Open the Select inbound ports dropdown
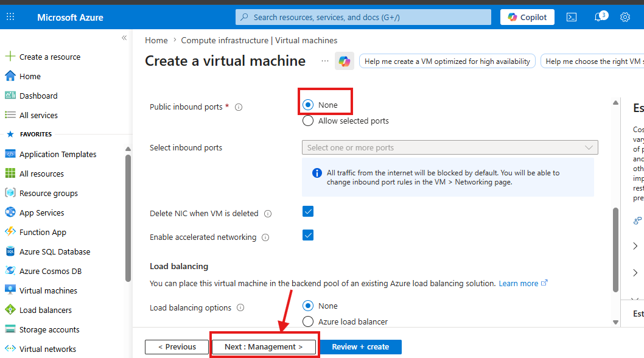The height and width of the screenshot is (358, 644). [x=450, y=147]
